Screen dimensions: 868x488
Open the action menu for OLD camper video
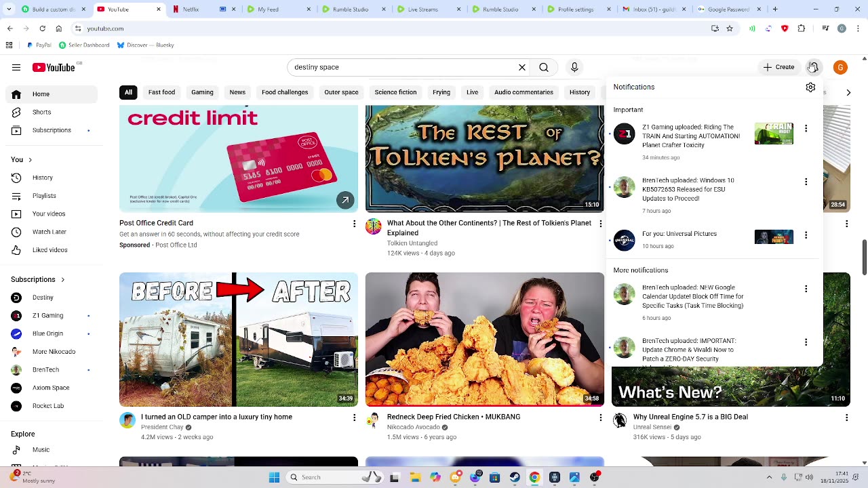(354, 418)
